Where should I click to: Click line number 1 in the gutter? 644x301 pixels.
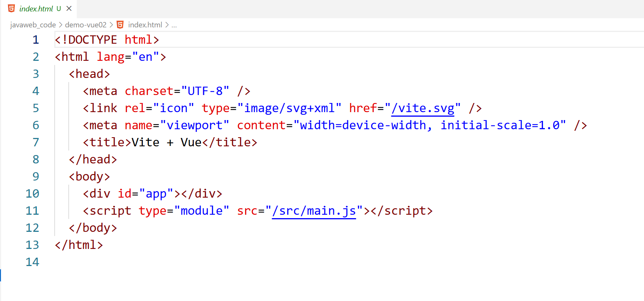pyautogui.click(x=36, y=40)
